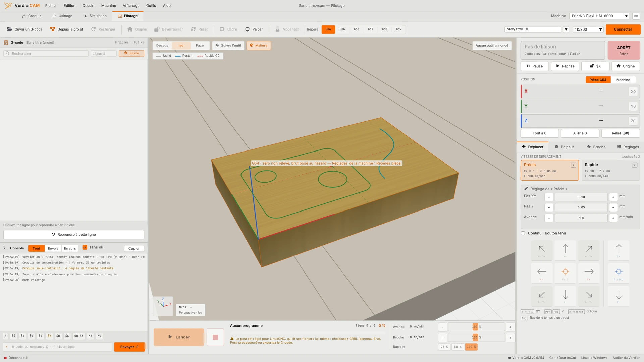644x362 pixels.
Task: Jog X- with the left arrow
Action: point(542,273)
